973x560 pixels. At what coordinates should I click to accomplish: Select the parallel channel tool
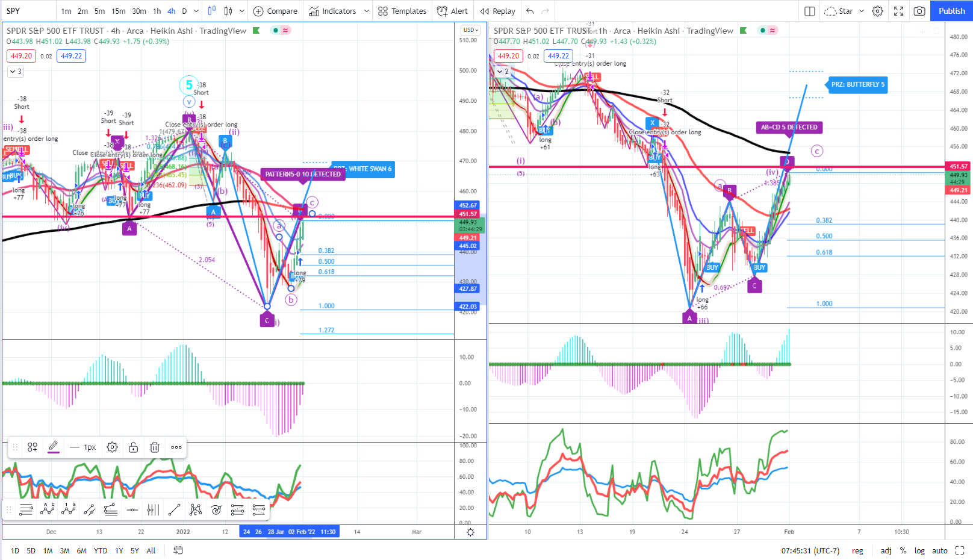point(89,510)
